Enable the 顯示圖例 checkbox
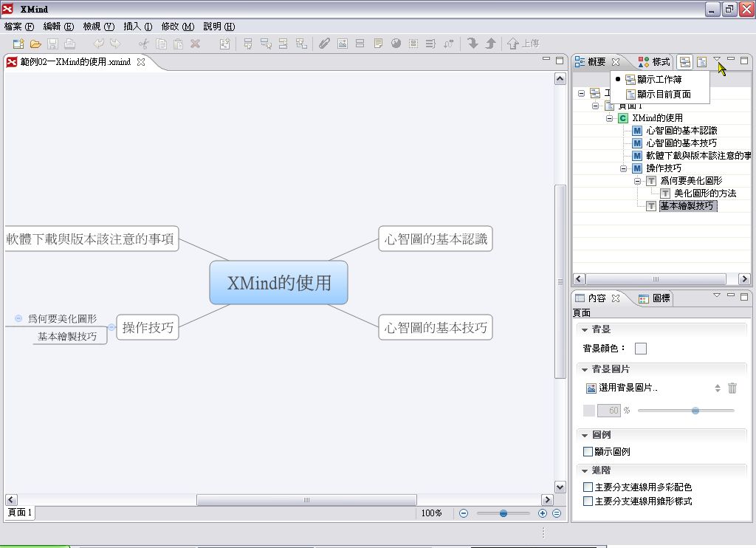Viewport: 756px width, 548px height. pos(588,451)
